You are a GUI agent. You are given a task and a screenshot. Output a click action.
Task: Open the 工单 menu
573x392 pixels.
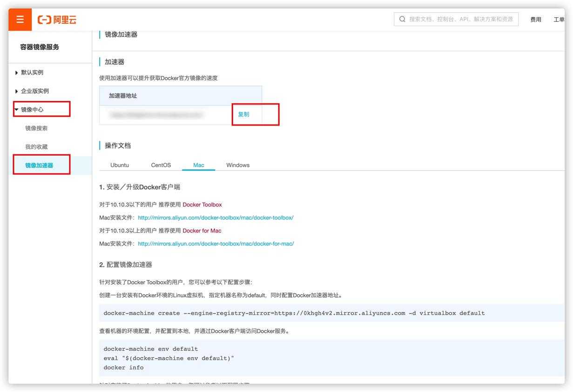[559, 20]
